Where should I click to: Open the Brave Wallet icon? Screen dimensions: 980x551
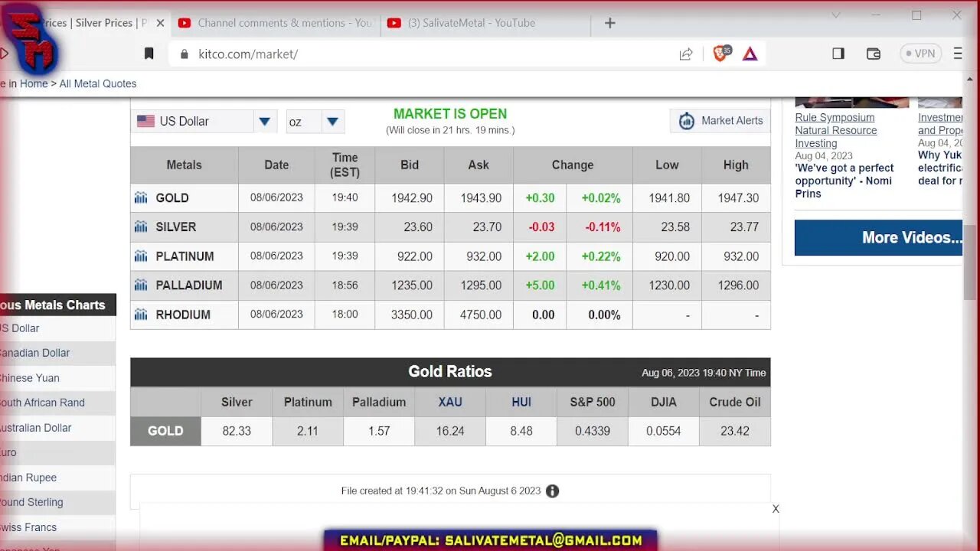tap(874, 54)
